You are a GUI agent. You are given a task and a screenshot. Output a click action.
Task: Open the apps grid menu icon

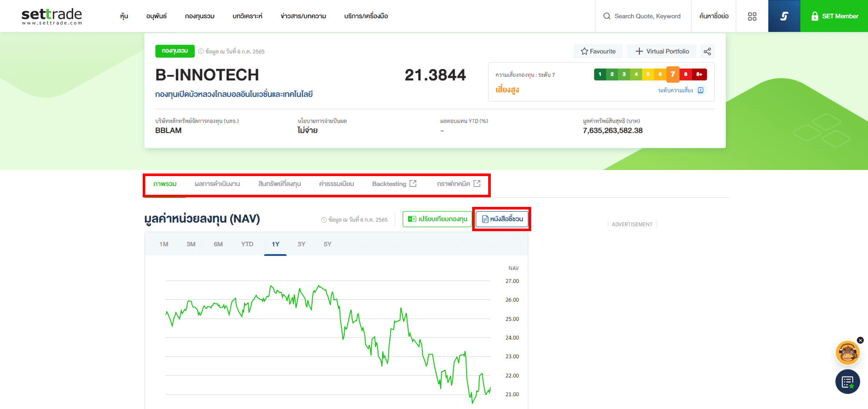click(x=752, y=16)
